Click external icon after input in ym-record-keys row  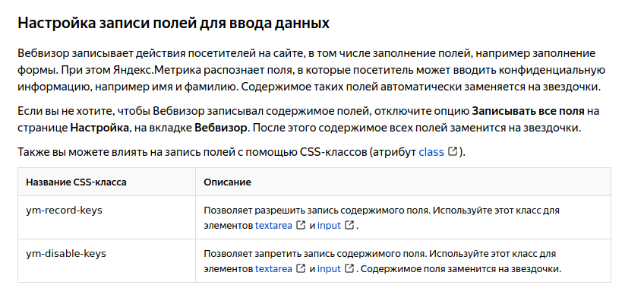tap(349, 225)
